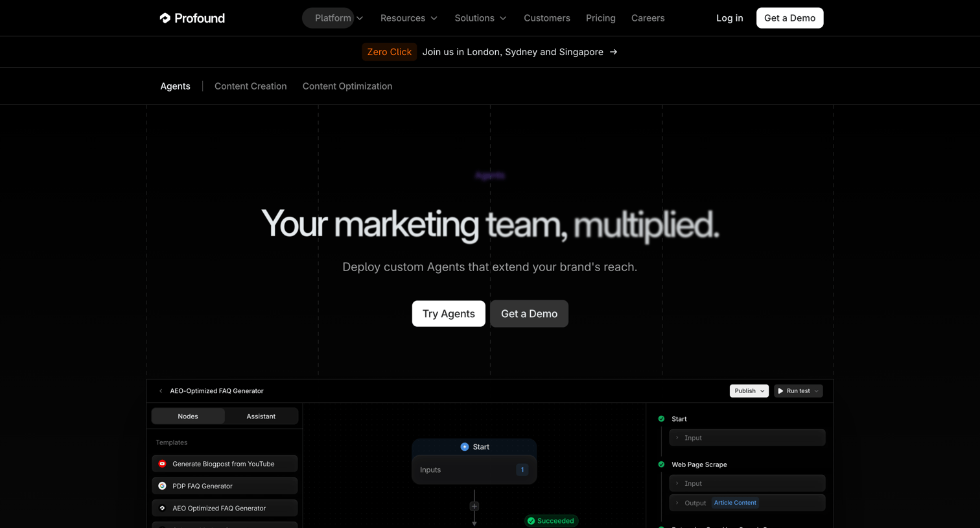The image size is (980, 528).
Task: Switch to the Content Optimization tab
Action: [347, 86]
